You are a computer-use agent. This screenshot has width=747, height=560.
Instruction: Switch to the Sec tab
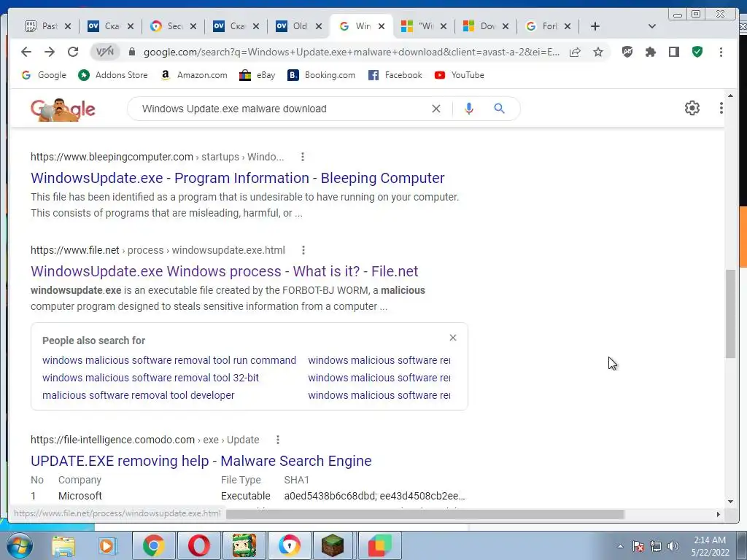pyautogui.click(x=169, y=26)
